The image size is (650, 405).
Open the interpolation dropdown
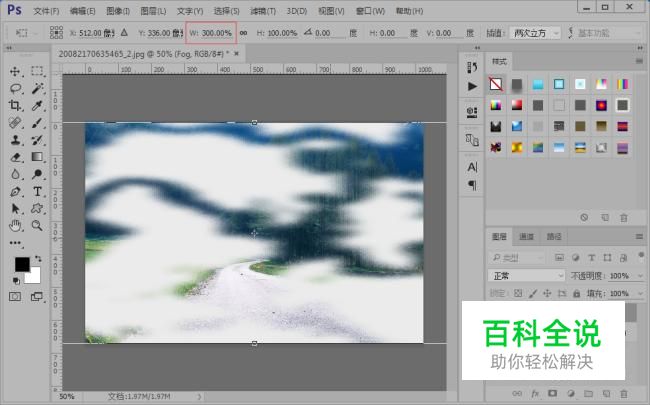[535, 33]
